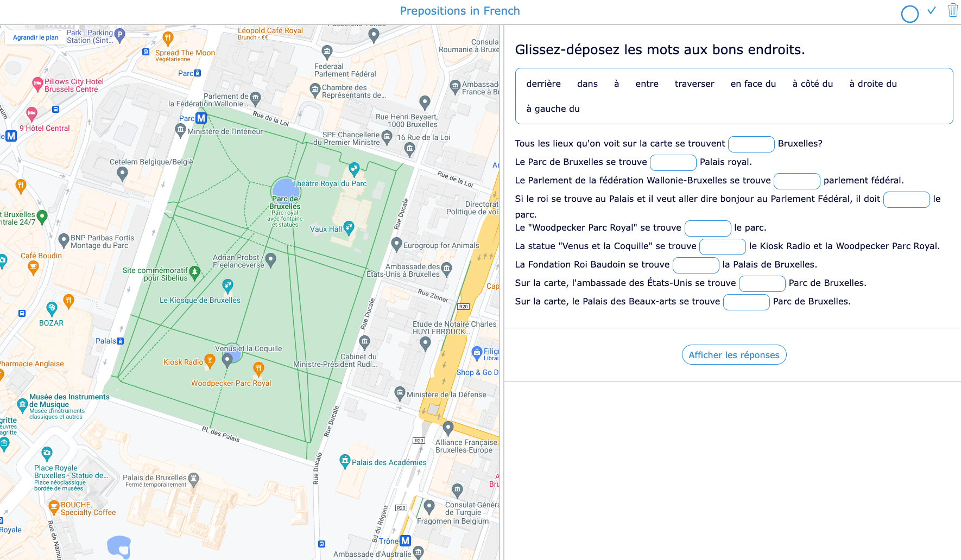Click the Café Boudin coffee pin
This screenshot has width=961, height=560.
33,268
